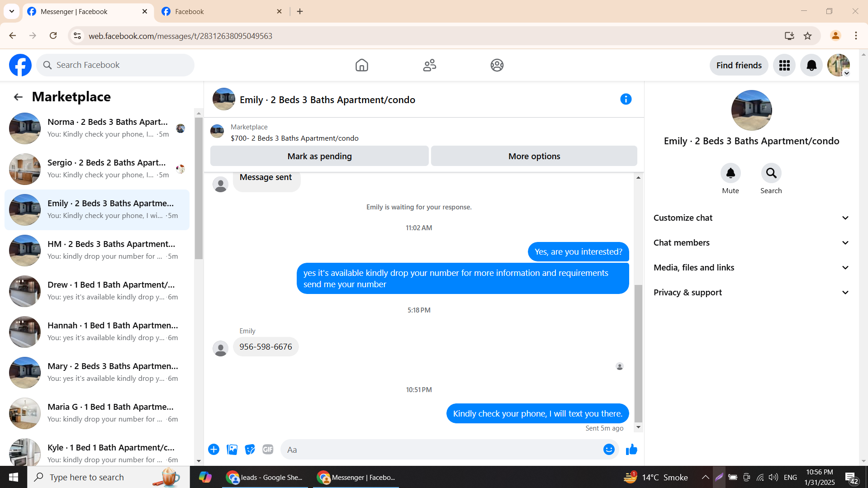Image resolution: width=868 pixels, height=488 pixels.
Task: Click the Emily phone number message bubble
Action: tap(266, 347)
